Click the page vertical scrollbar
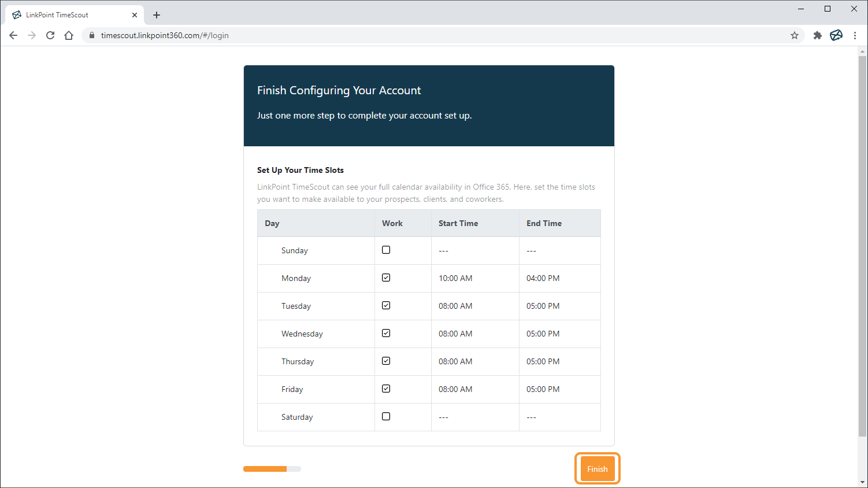The image size is (868, 488). point(862,246)
